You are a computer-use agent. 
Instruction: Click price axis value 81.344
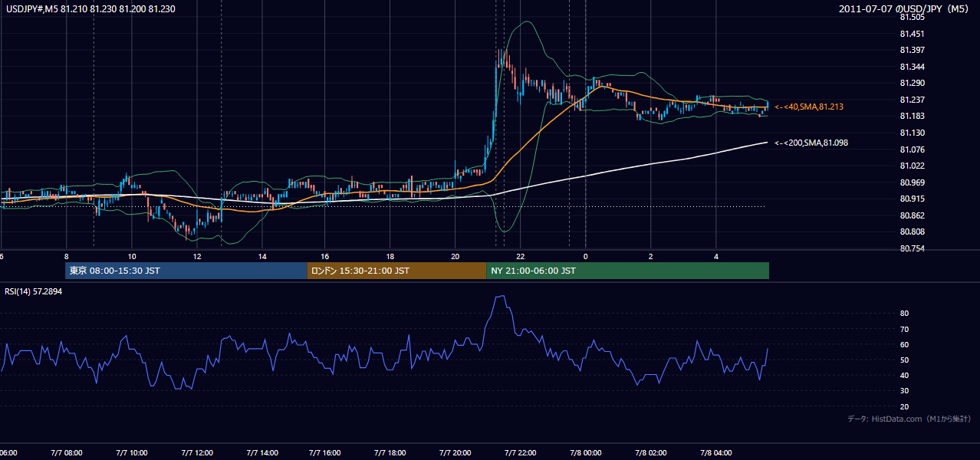pos(911,67)
